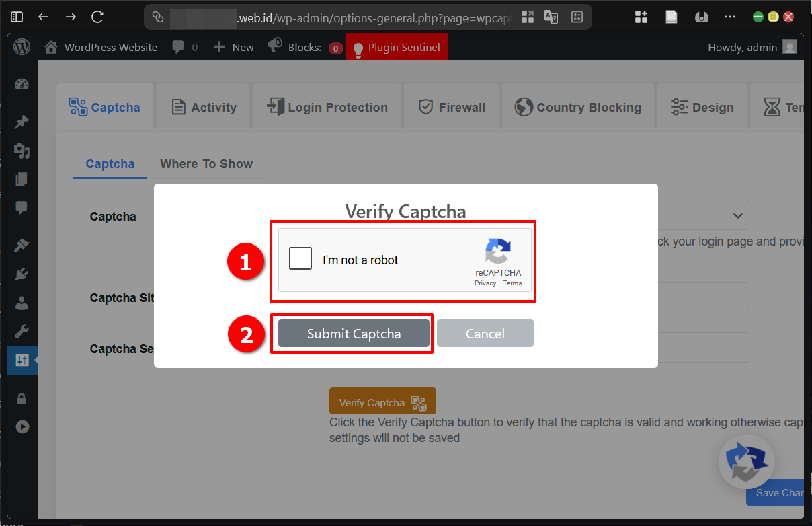
Task: Open Tools using the wrench sidebar icon
Action: (x=22, y=331)
